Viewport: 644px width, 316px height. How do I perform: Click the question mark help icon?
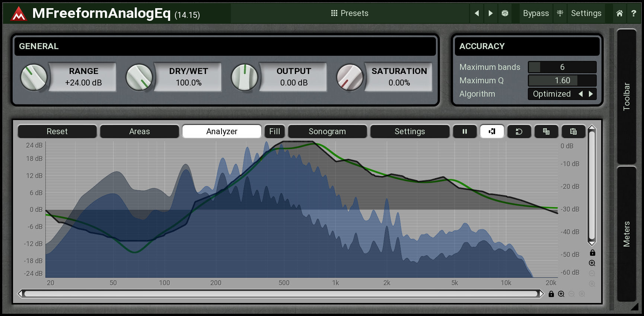[x=634, y=13]
